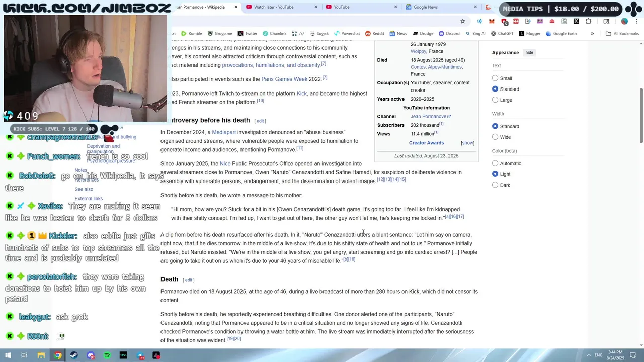644x362 pixels.
Task: Open File Explorer from the taskbar
Action: pos(41,355)
